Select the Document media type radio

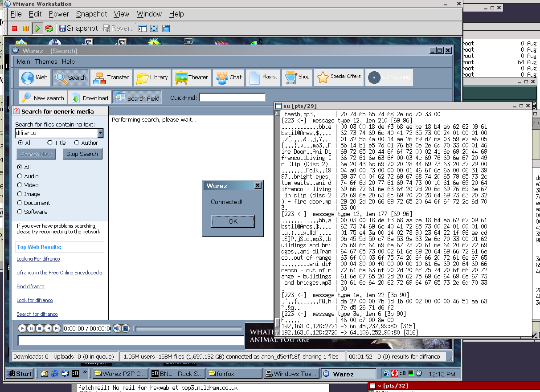(20, 203)
